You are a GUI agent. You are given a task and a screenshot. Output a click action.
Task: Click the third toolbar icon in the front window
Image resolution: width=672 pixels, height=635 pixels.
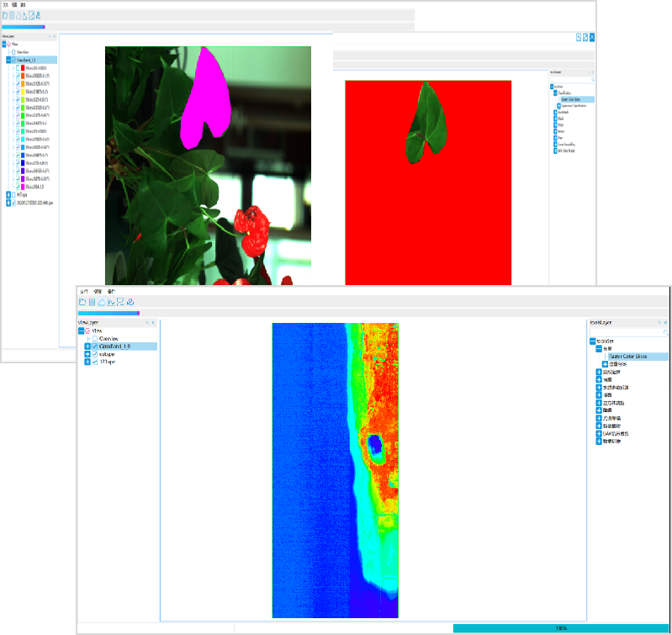pyautogui.click(x=102, y=302)
